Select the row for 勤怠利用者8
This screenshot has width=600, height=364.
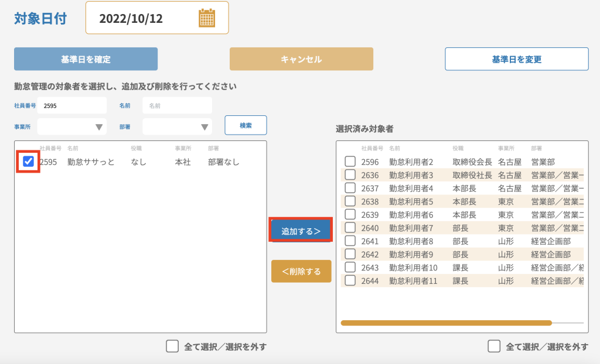[x=462, y=241]
